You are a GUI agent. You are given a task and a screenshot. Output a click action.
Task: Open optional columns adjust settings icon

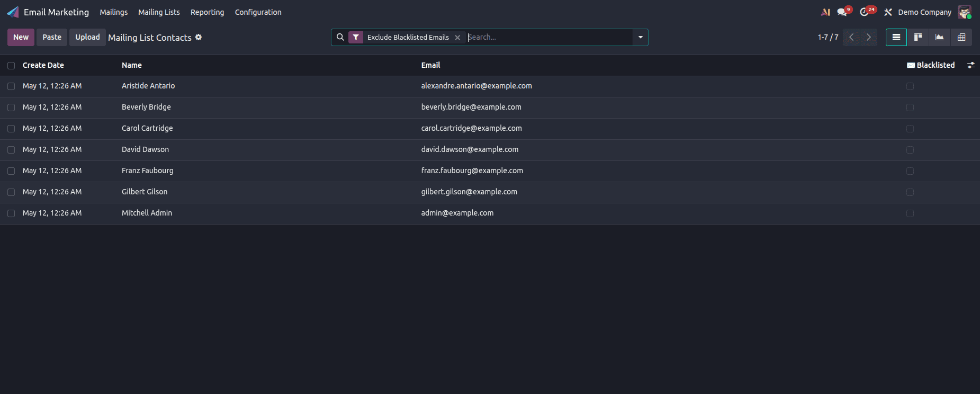pos(971,65)
